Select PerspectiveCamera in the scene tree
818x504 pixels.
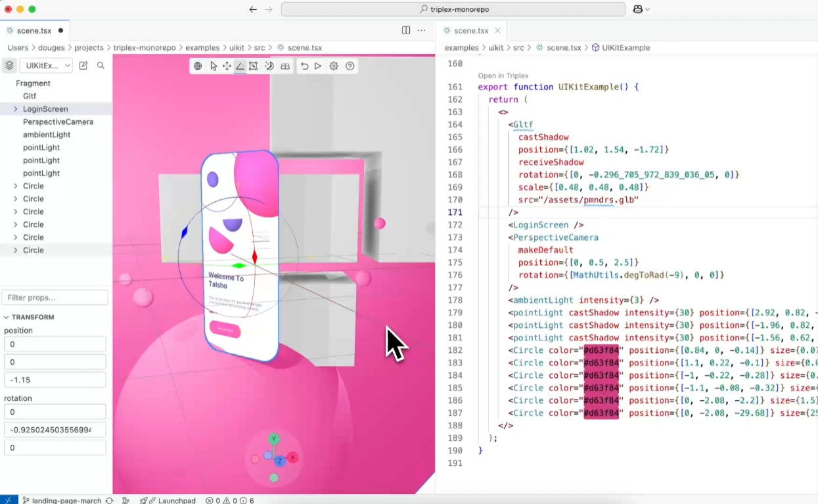[x=58, y=122]
